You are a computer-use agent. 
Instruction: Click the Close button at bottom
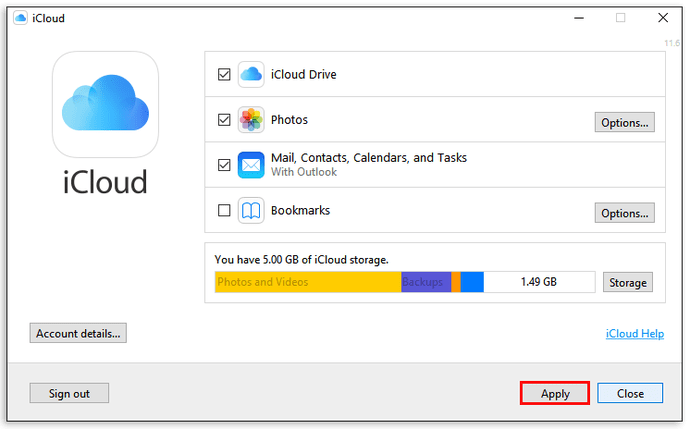pyautogui.click(x=630, y=393)
